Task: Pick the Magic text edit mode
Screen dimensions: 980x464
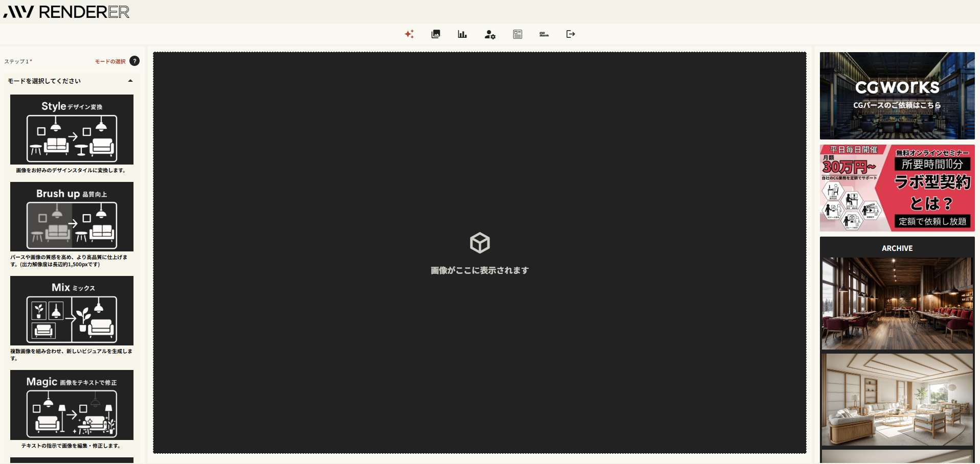Action: 72,405
